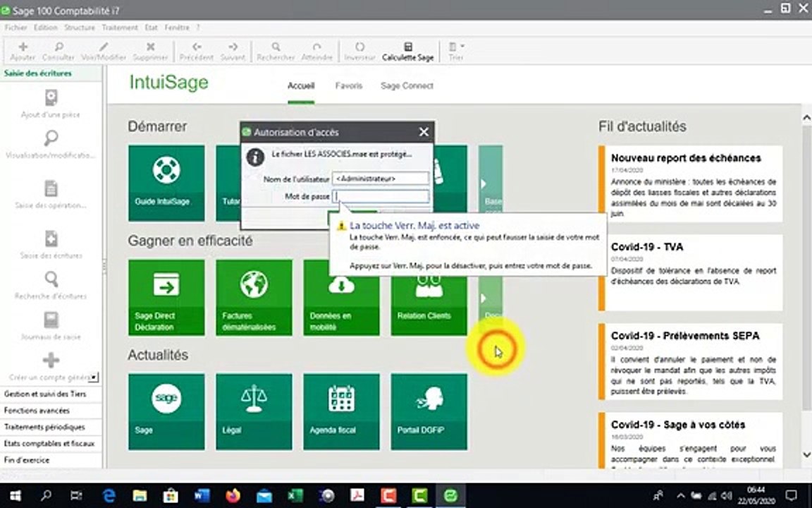This screenshot has height=508, width=812.
Task: Switch to the Accueil tab
Action: (x=301, y=85)
